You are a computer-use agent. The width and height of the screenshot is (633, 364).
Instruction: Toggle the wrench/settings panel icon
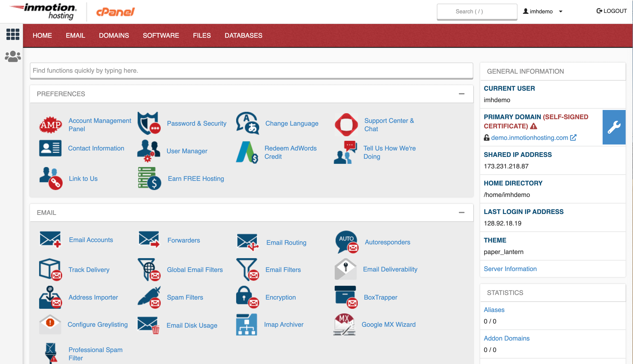pyautogui.click(x=614, y=127)
